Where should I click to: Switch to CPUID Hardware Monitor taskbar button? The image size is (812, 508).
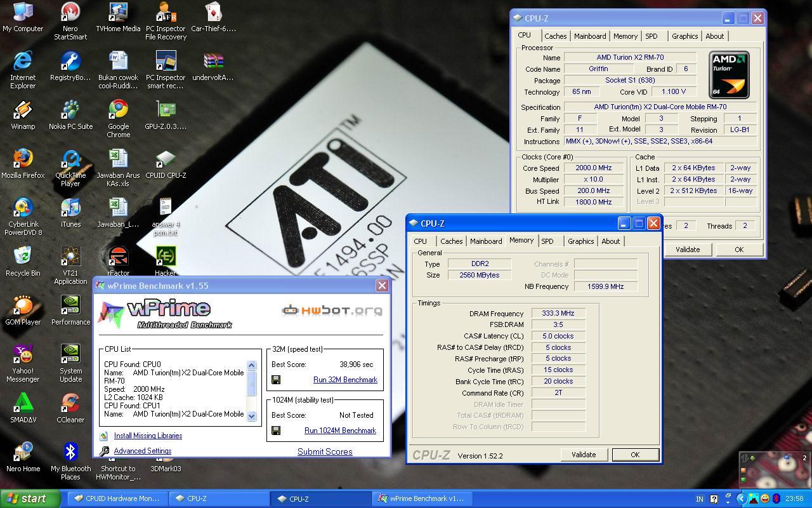tap(117, 498)
